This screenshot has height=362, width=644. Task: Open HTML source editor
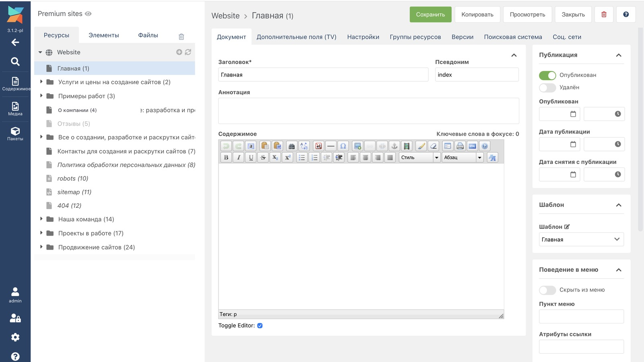[x=473, y=146]
